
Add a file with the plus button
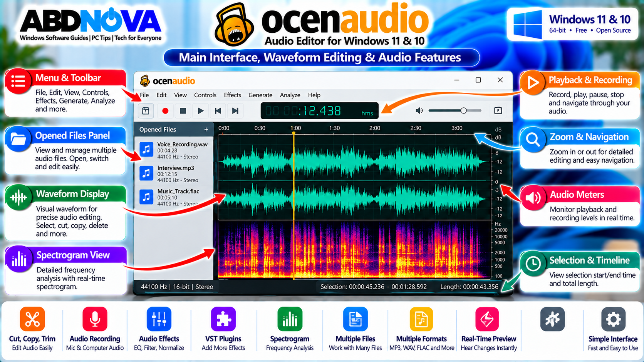(206, 130)
